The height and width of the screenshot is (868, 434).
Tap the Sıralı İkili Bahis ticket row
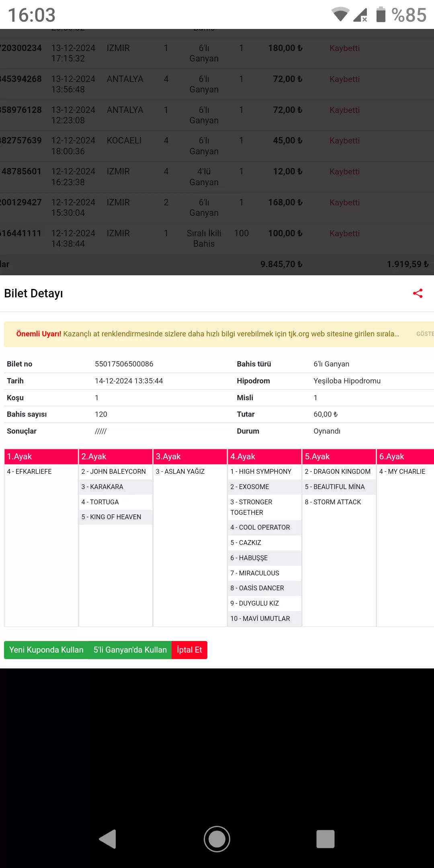click(x=201, y=238)
